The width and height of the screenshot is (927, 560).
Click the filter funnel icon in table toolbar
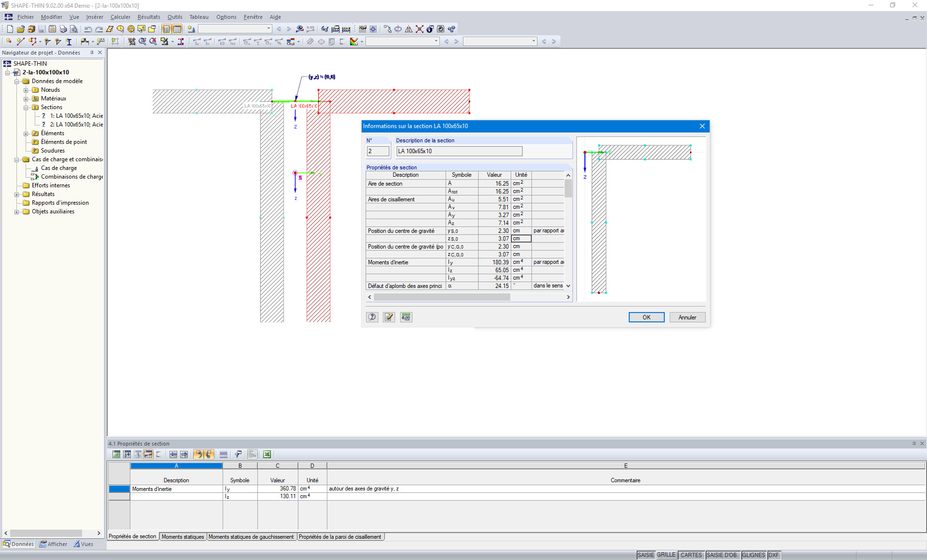tap(238, 454)
